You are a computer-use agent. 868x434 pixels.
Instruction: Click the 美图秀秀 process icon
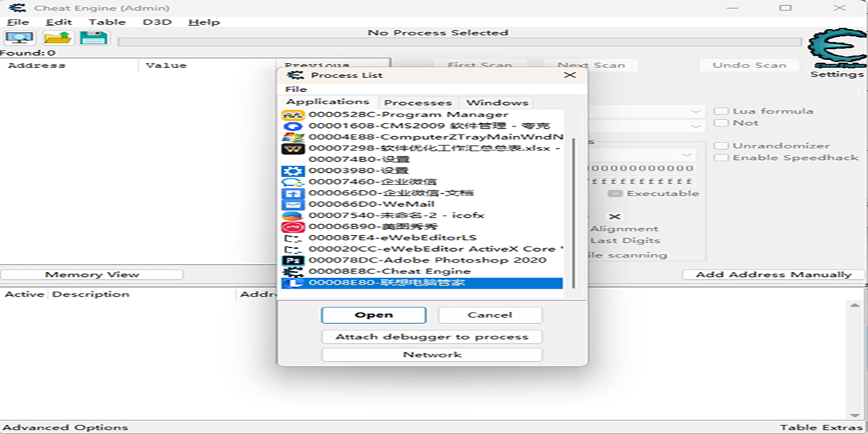tap(292, 226)
